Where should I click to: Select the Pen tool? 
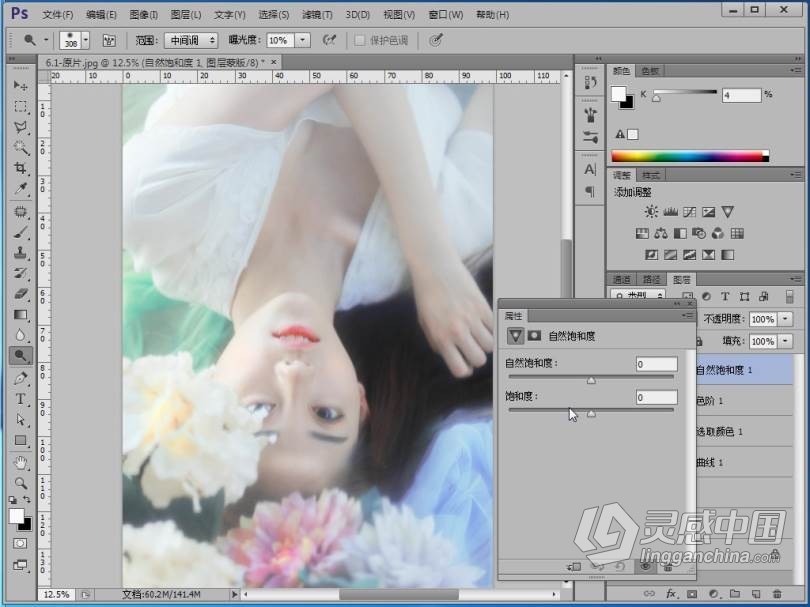(20, 378)
